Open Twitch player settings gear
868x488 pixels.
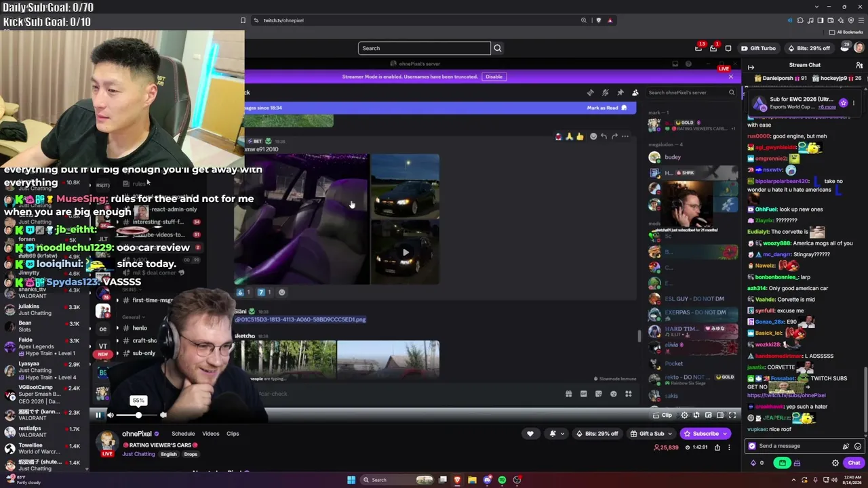(x=684, y=415)
